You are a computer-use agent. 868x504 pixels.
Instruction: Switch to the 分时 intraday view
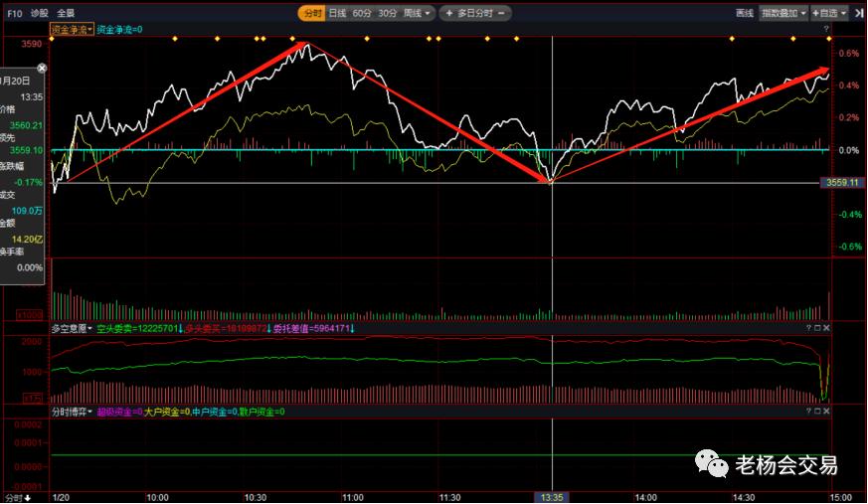[x=312, y=13]
